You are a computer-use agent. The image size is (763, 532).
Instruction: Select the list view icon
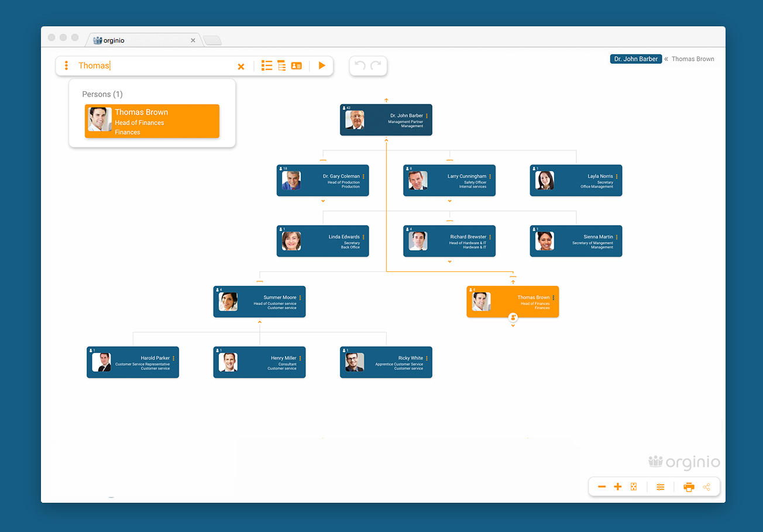pyautogui.click(x=267, y=65)
